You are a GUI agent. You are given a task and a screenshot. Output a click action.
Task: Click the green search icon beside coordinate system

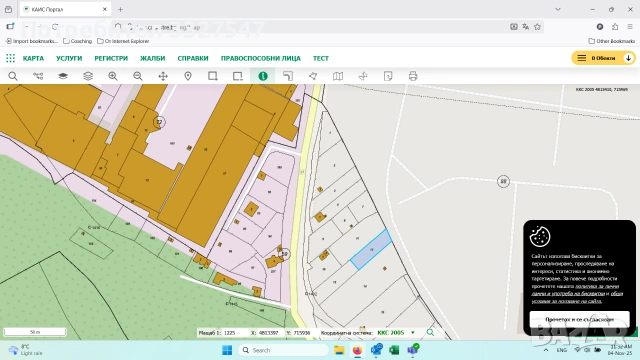pos(430,333)
